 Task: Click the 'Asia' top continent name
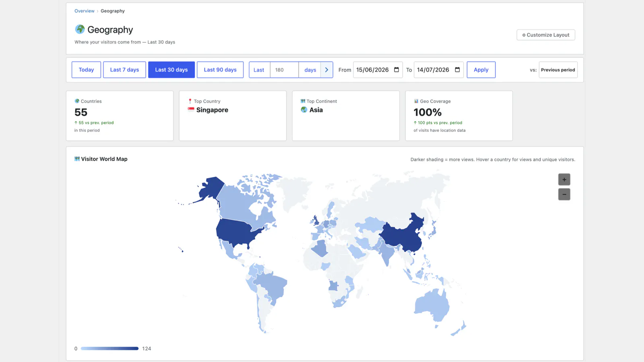(x=316, y=110)
